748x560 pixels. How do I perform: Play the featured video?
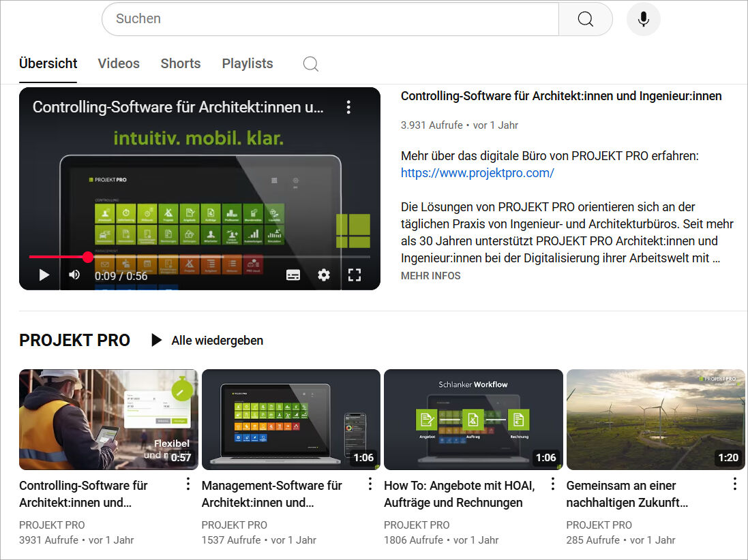pyautogui.click(x=44, y=275)
